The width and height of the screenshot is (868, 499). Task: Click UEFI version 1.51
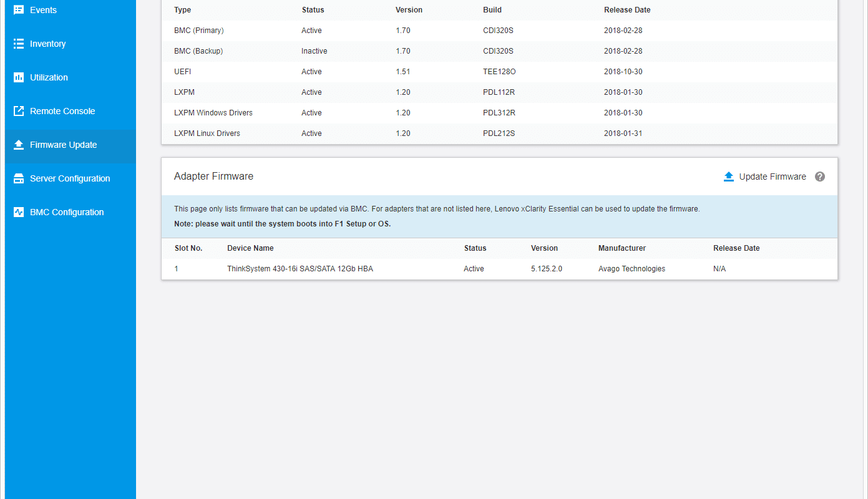(403, 72)
